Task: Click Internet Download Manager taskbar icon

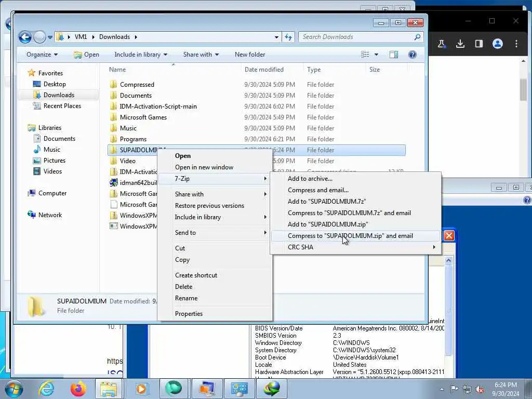Action: pos(272,389)
